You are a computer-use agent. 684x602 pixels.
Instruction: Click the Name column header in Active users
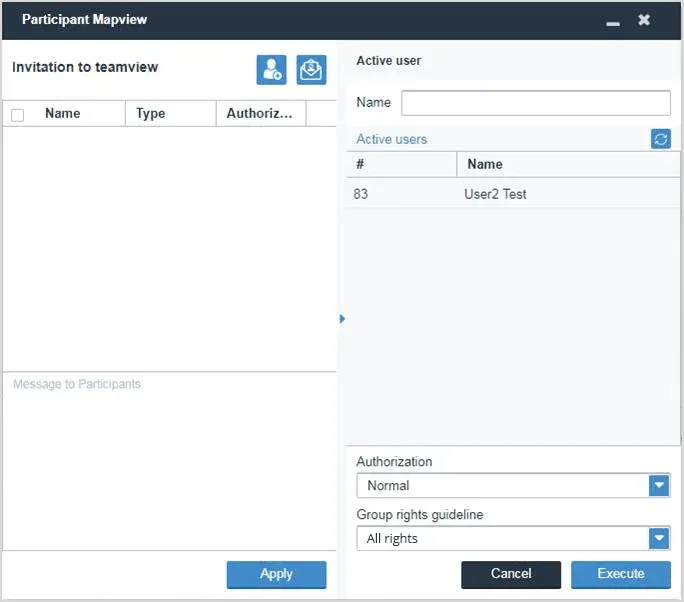tap(568, 164)
